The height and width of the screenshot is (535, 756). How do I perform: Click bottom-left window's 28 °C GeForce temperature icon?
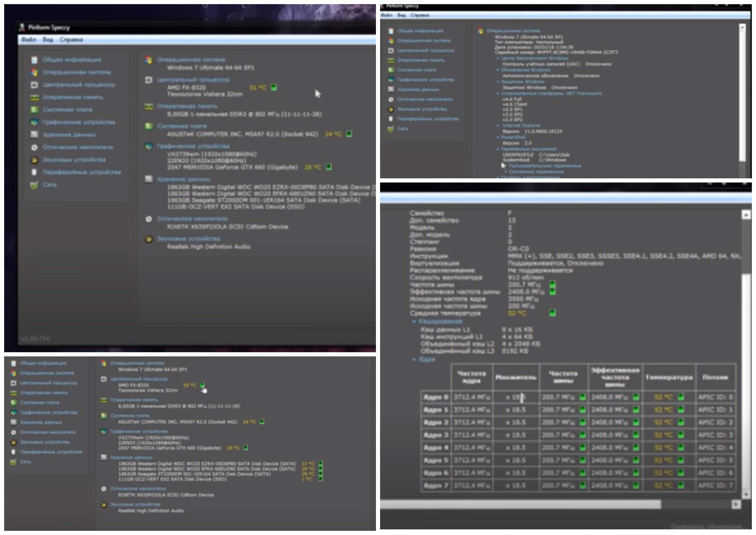click(x=246, y=448)
